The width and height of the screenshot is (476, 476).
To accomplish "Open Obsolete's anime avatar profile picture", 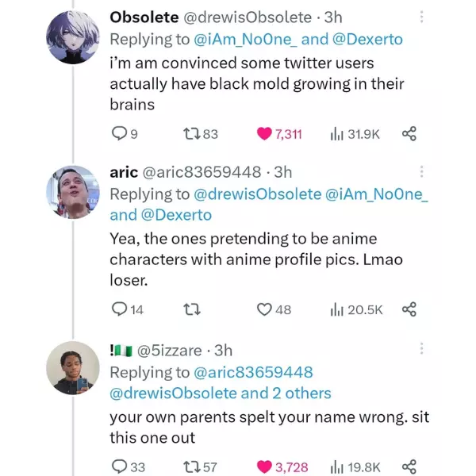I will (73, 38).
